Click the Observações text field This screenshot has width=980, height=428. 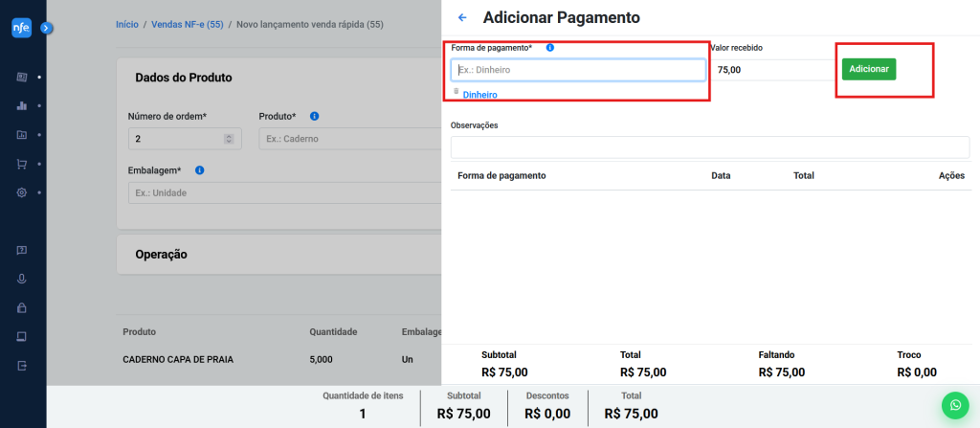point(709,147)
